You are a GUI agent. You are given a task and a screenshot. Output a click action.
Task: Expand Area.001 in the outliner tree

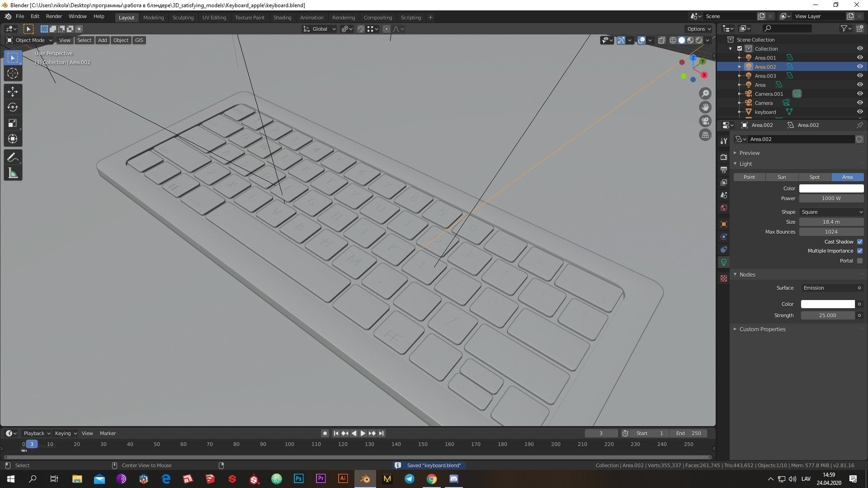point(740,58)
